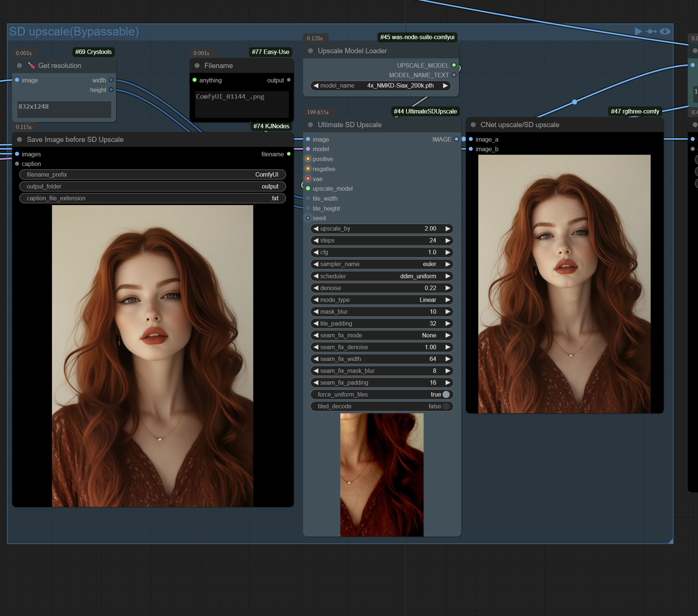Run the SD upscale group with play icon
This screenshot has height=616, width=698.
pos(638,31)
